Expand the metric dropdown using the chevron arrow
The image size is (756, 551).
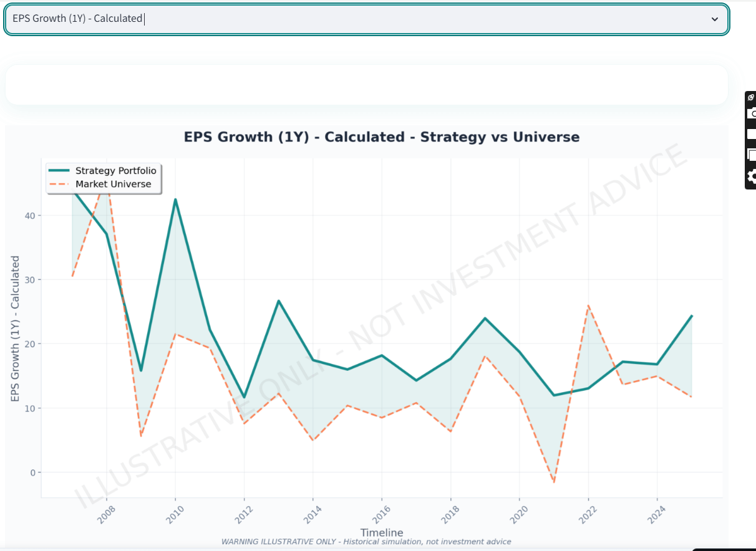click(715, 19)
